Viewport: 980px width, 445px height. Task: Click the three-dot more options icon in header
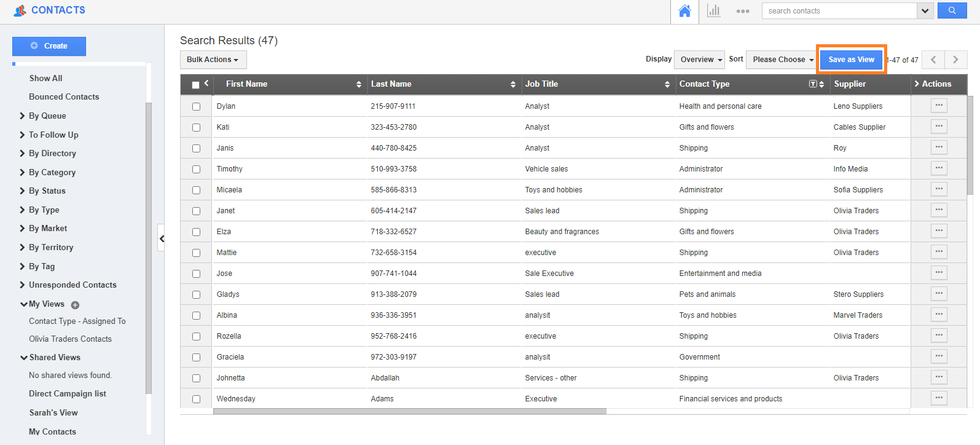[742, 11]
